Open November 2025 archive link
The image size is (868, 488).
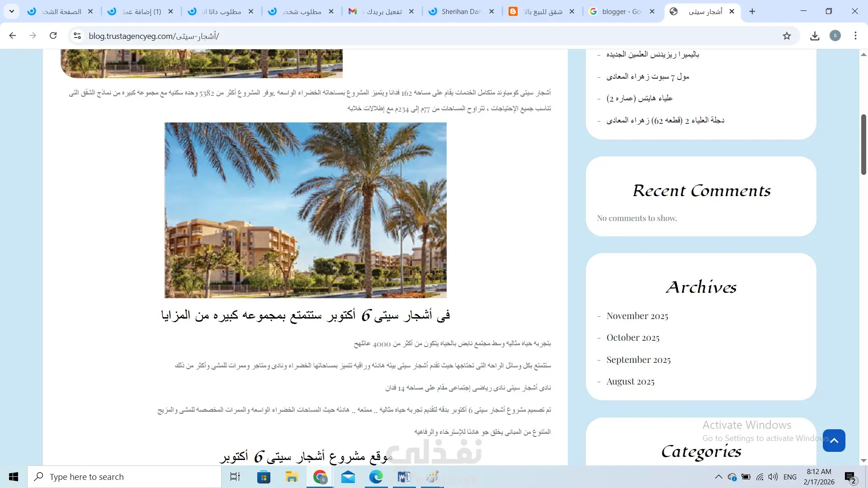click(637, 316)
